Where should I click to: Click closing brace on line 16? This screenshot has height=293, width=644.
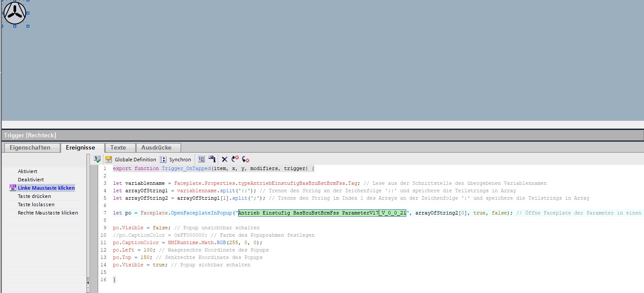(x=114, y=279)
